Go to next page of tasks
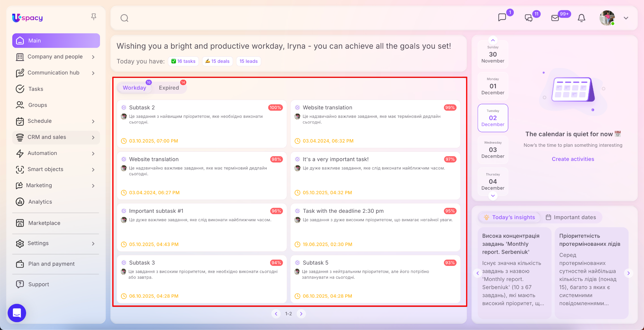Viewport: 644px width, 330px height. pyautogui.click(x=301, y=314)
